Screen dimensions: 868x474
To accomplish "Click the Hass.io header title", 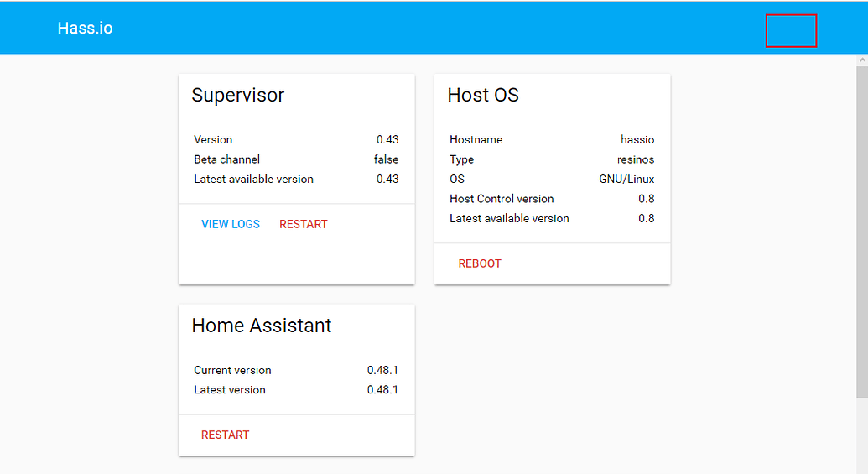I will coord(86,29).
